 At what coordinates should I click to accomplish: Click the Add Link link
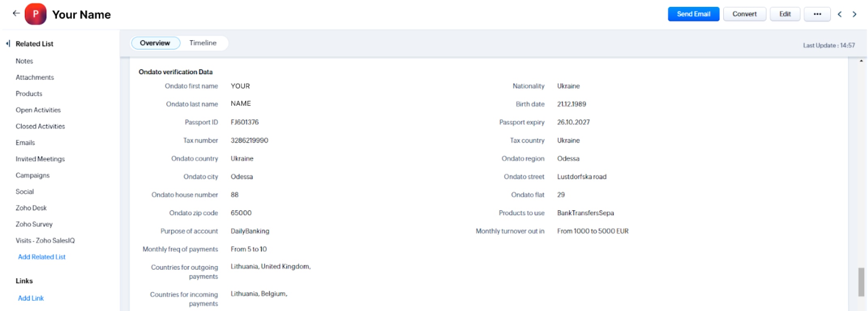tap(31, 298)
